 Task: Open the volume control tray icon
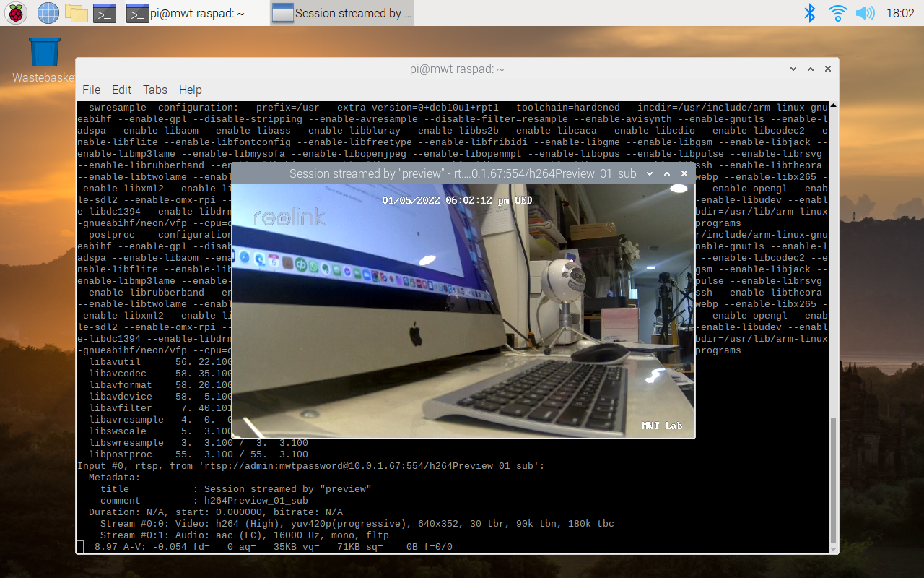coord(865,13)
